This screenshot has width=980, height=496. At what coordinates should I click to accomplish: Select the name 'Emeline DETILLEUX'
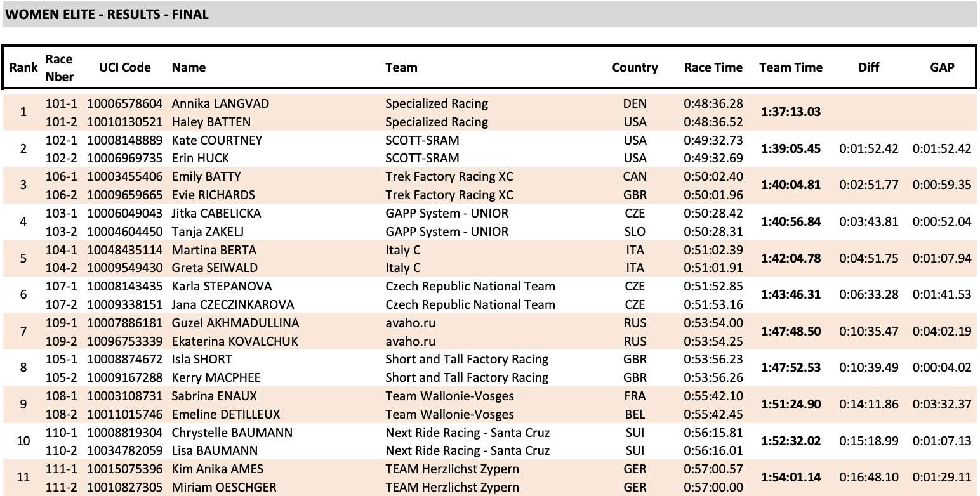(x=226, y=414)
